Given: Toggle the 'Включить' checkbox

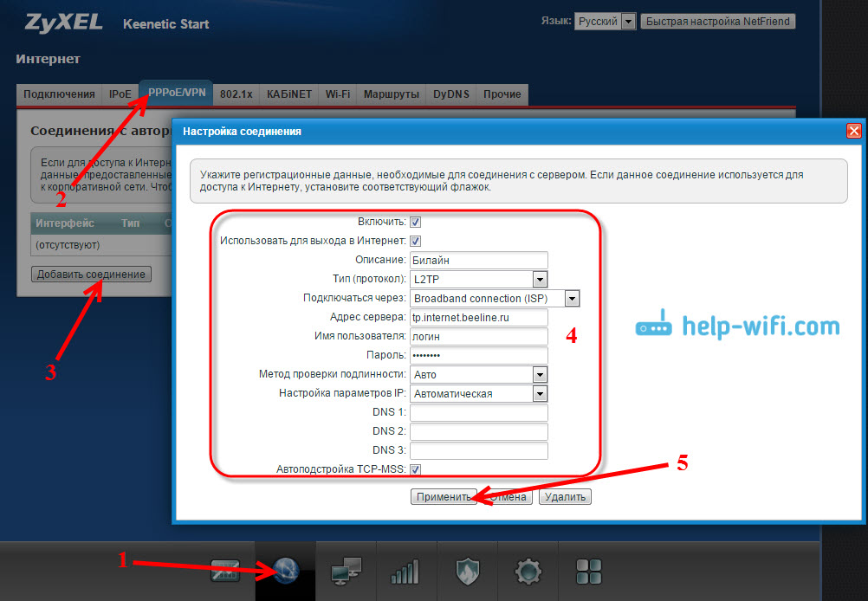Looking at the screenshot, I should [x=416, y=222].
